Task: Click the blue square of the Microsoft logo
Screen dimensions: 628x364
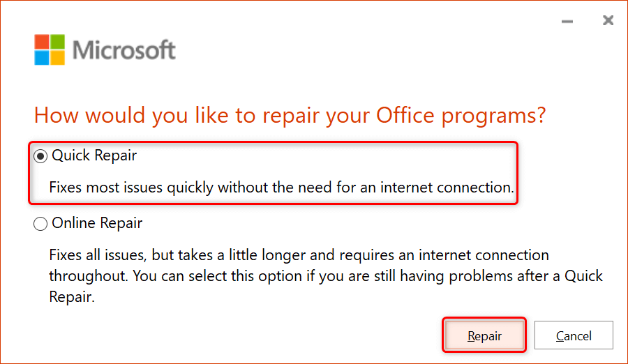Action: 42,58
